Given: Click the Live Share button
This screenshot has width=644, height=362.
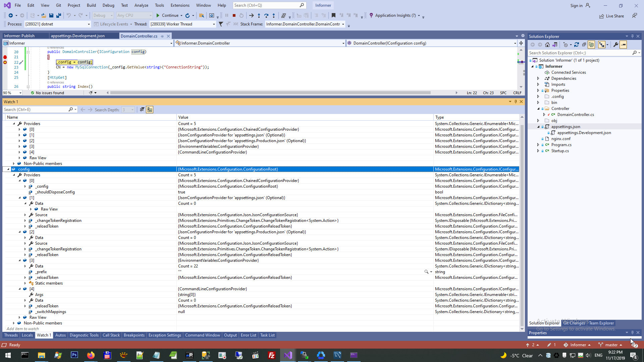Looking at the screenshot, I should [x=611, y=16].
